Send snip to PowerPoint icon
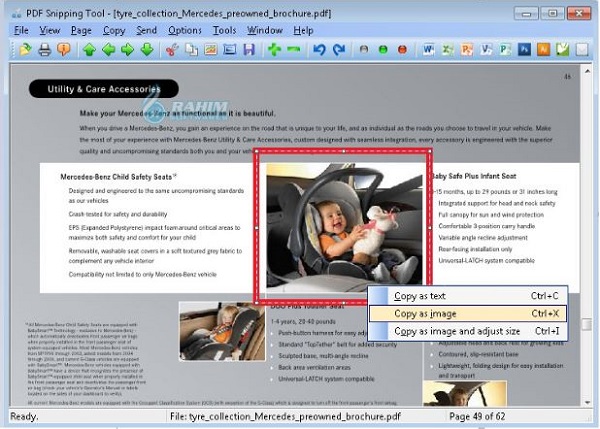This screenshot has width=600, height=429. tap(467, 50)
